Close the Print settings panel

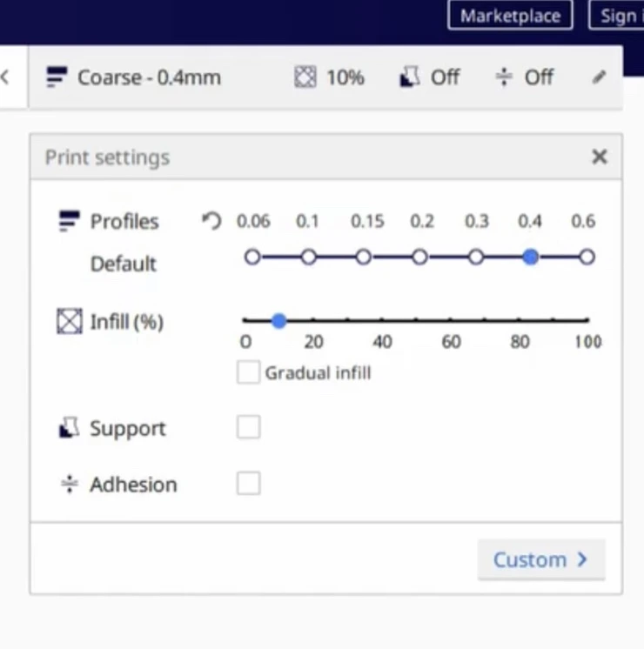tap(599, 157)
